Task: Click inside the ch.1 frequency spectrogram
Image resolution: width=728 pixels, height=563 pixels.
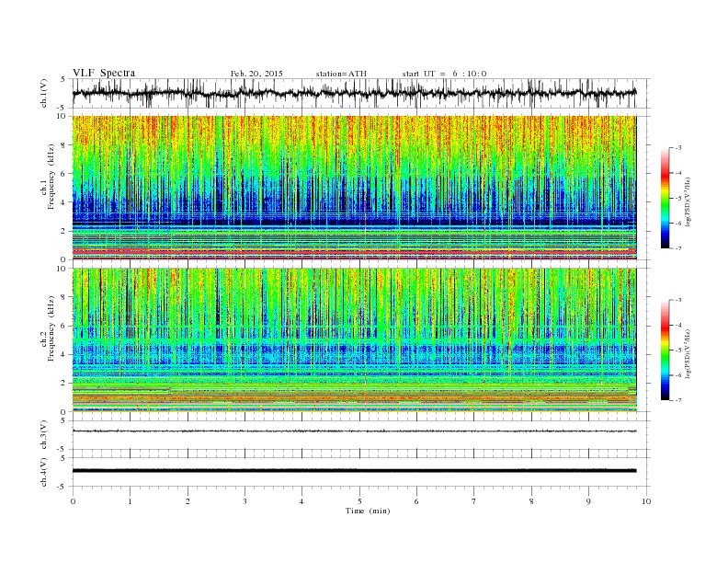Action: (x=354, y=188)
